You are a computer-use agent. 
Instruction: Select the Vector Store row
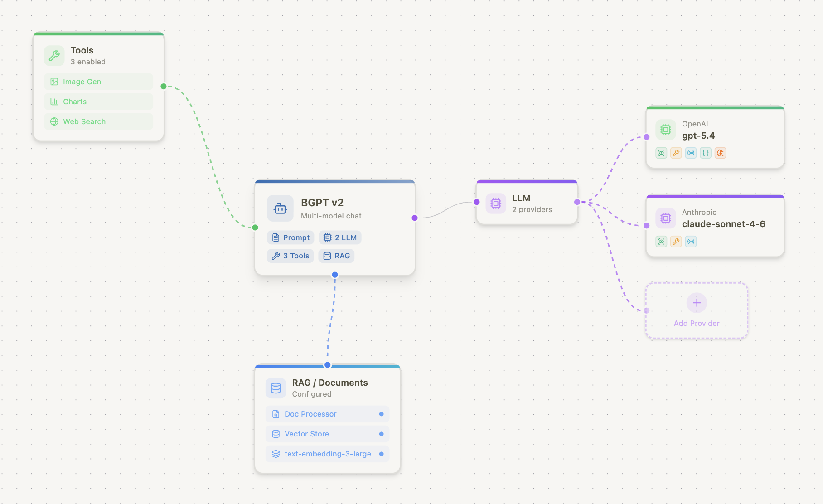[327, 434]
